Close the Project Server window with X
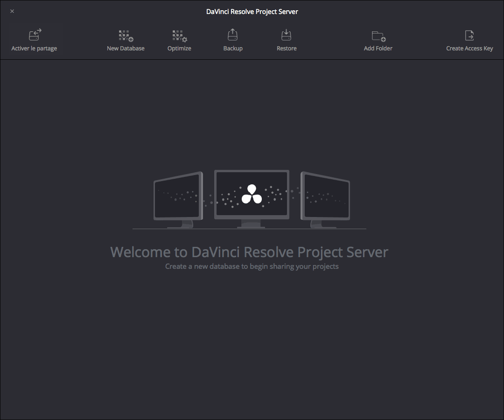504x420 pixels. click(12, 11)
